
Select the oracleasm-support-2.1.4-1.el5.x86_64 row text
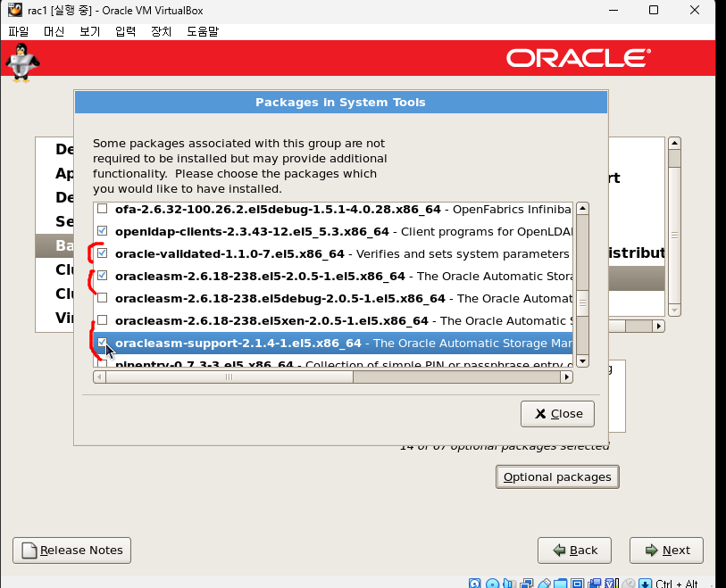(238, 343)
